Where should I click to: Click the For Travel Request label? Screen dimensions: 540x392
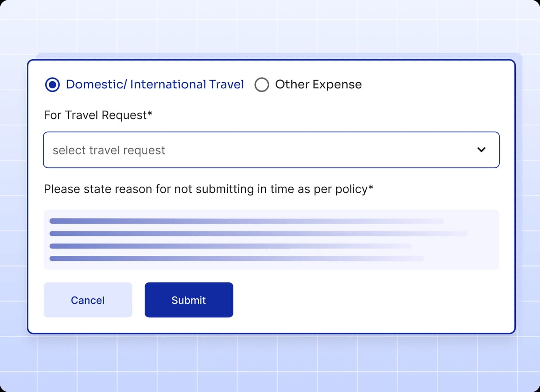click(x=98, y=115)
